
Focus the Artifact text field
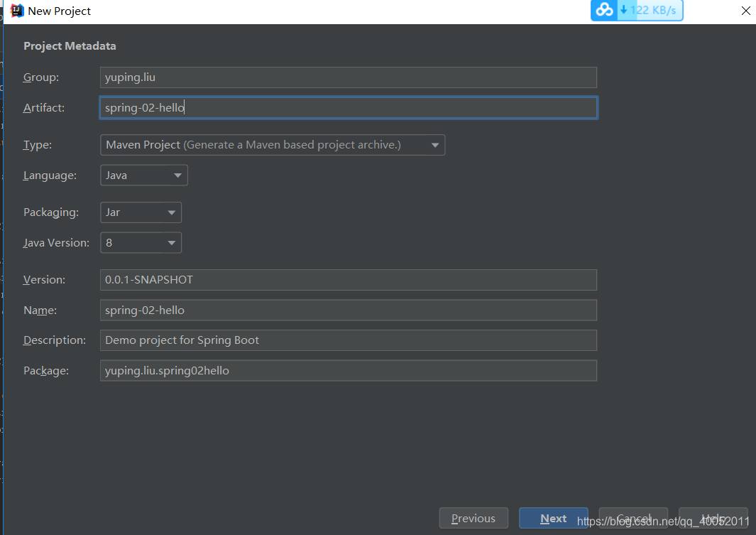click(348, 107)
